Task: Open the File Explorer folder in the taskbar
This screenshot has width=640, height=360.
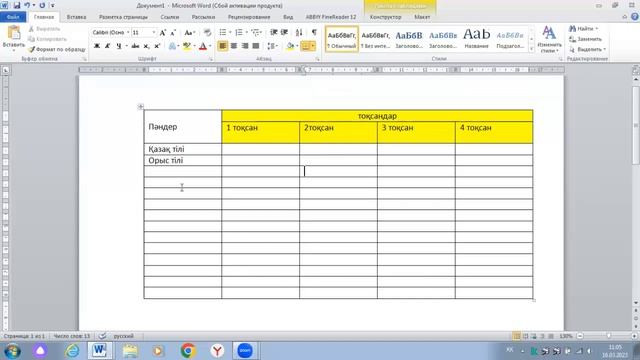Action: click(130, 351)
